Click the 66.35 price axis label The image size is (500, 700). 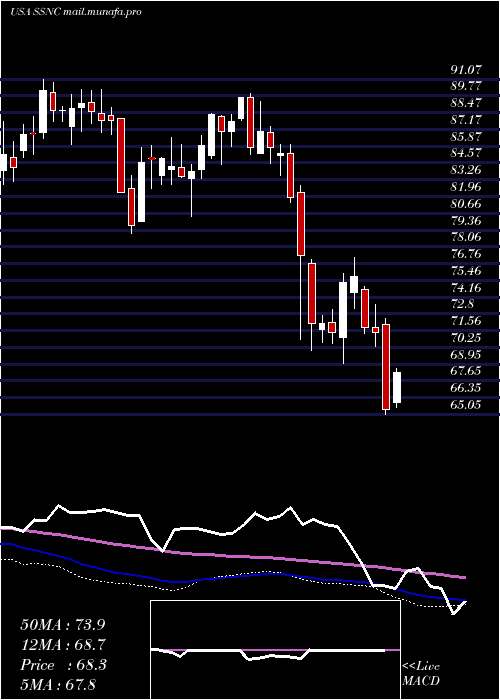466,388
